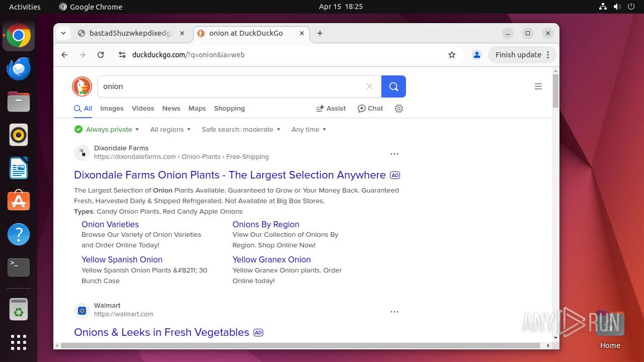Click the horizontal page scrollbar
The height and width of the screenshot is (362, 644).
[301, 345]
